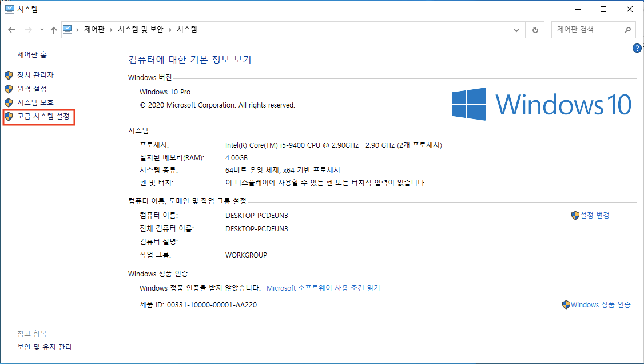Refresh the page with the refresh button
644x364 pixels.
[x=535, y=30]
